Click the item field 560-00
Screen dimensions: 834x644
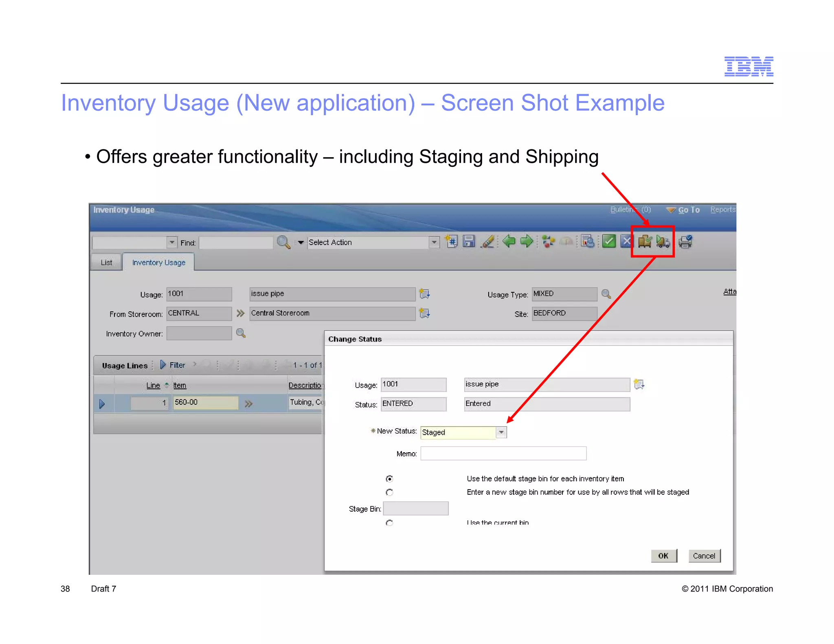click(x=206, y=403)
